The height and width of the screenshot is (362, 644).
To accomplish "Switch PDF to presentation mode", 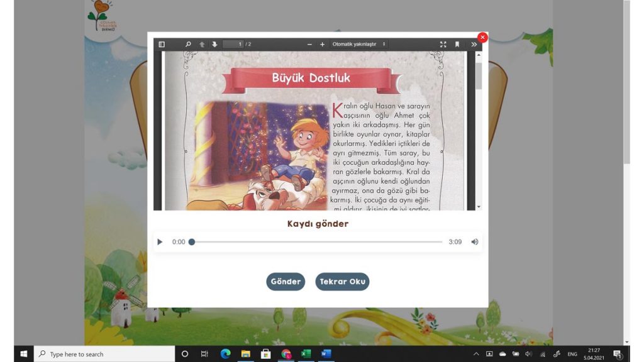I will click(x=443, y=45).
